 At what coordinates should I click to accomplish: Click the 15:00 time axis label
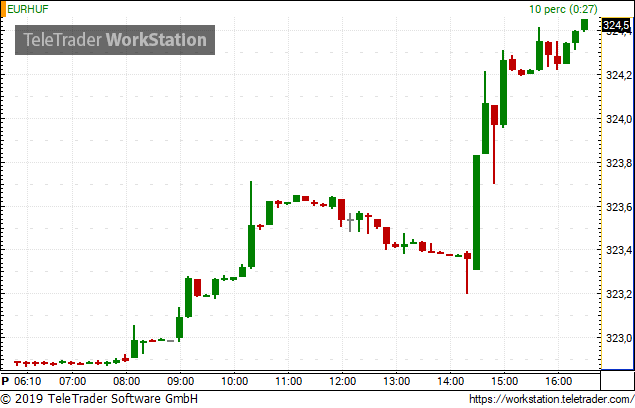(505, 381)
